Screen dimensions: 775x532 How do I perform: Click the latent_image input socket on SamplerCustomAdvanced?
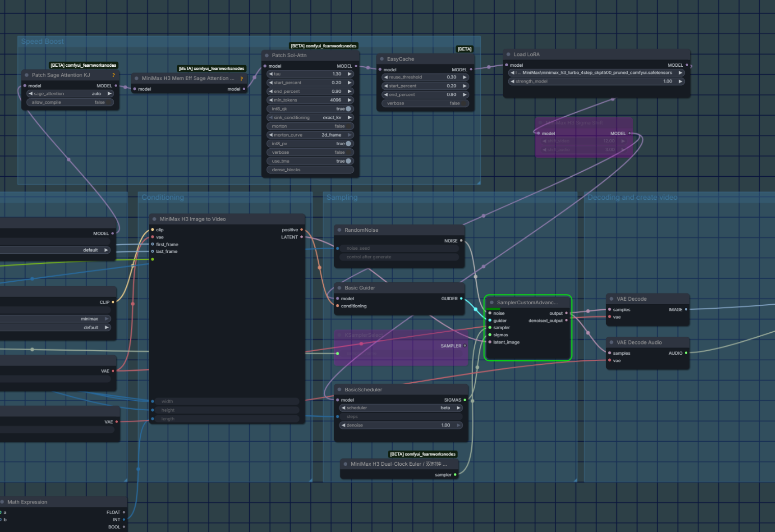pyautogui.click(x=489, y=342)
